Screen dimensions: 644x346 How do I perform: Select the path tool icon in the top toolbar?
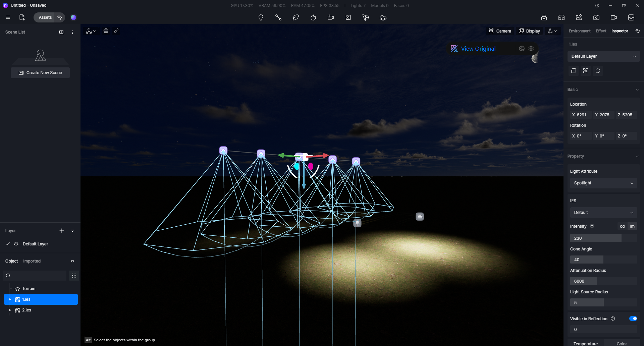(278, 17)
